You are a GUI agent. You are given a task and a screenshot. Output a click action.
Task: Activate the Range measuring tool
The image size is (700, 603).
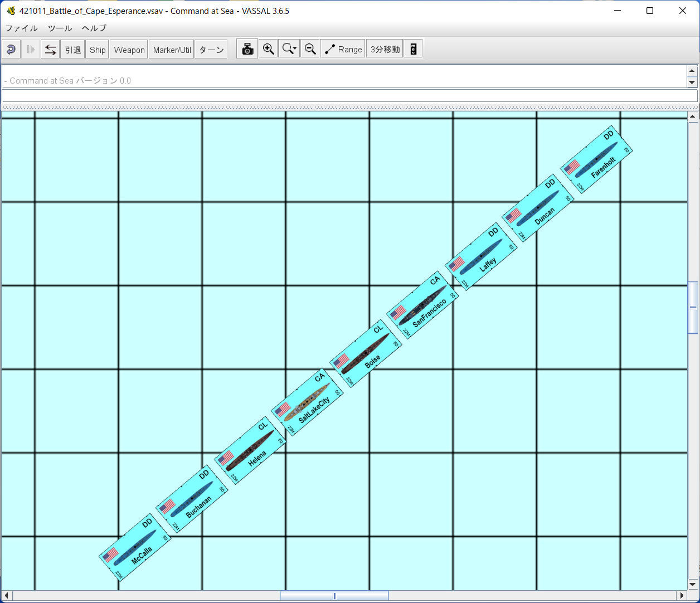point(343,49)
